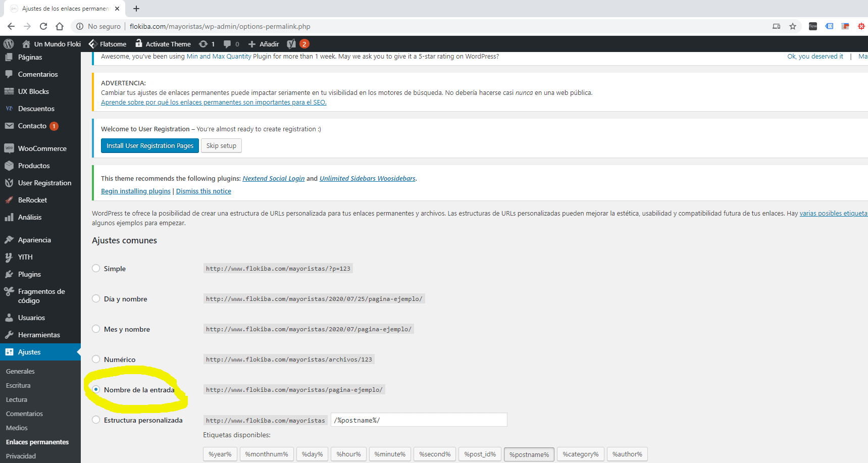The height and width of the screenshot is (463, 868).
Task: Bookmark page with star icon
Action: [793, 26]
